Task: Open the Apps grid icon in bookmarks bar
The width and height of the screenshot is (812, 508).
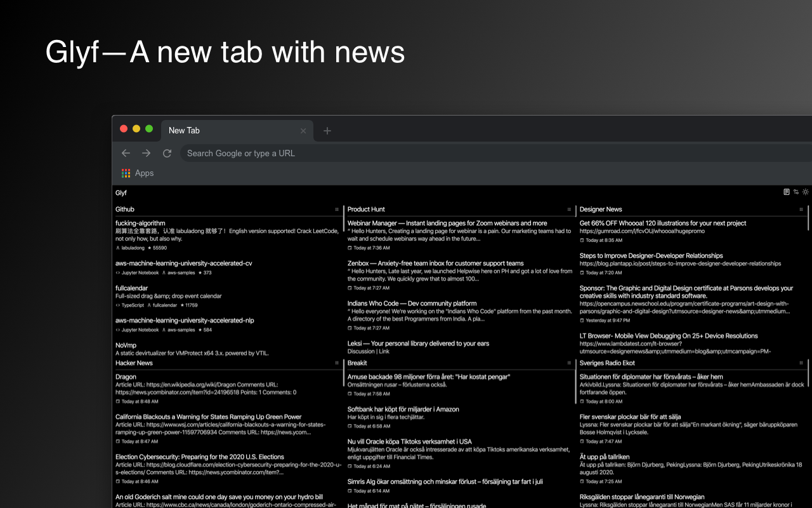Action: click(126, 173)
